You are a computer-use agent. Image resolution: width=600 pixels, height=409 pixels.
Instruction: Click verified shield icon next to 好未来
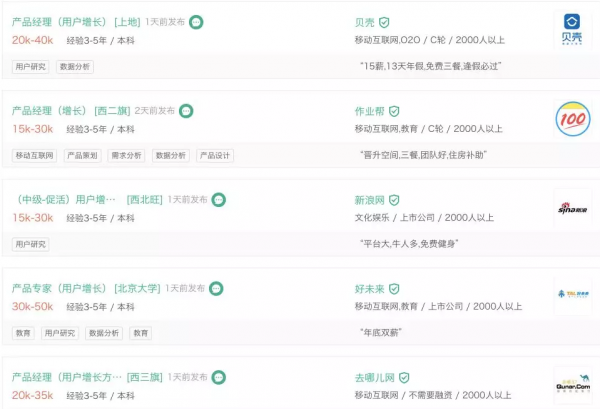394,289
